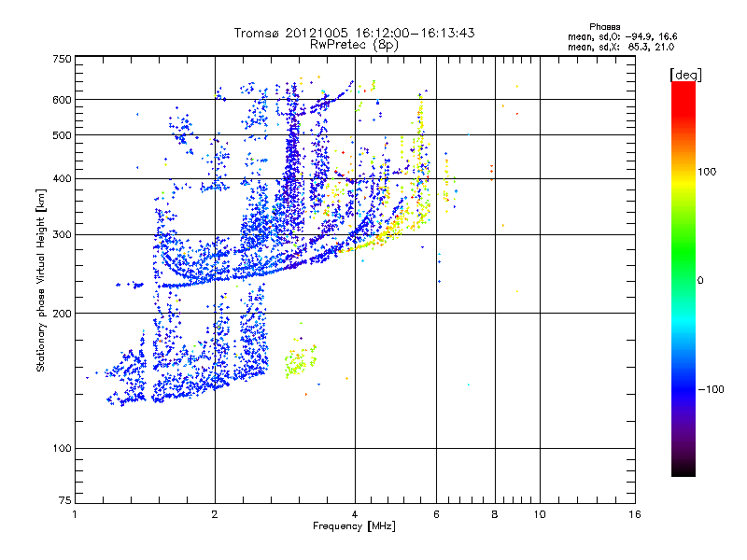Image resolution: width=747 pixels, height=560 pixels.
Task: Click the x-axis tick label '6'
Action: [x=436, y=514]
